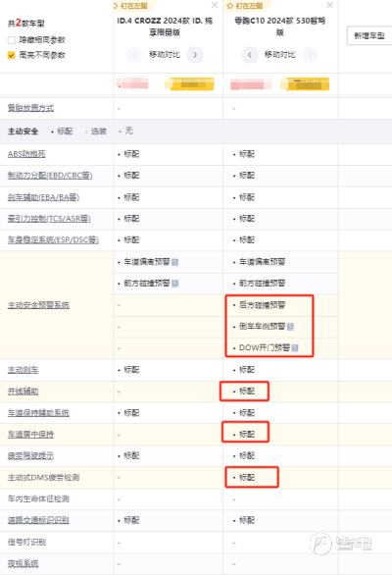The image size is (392, 575).
Task: Open the 牵引力控制(TCS/ASR等) link
Action: click(49, 219)
